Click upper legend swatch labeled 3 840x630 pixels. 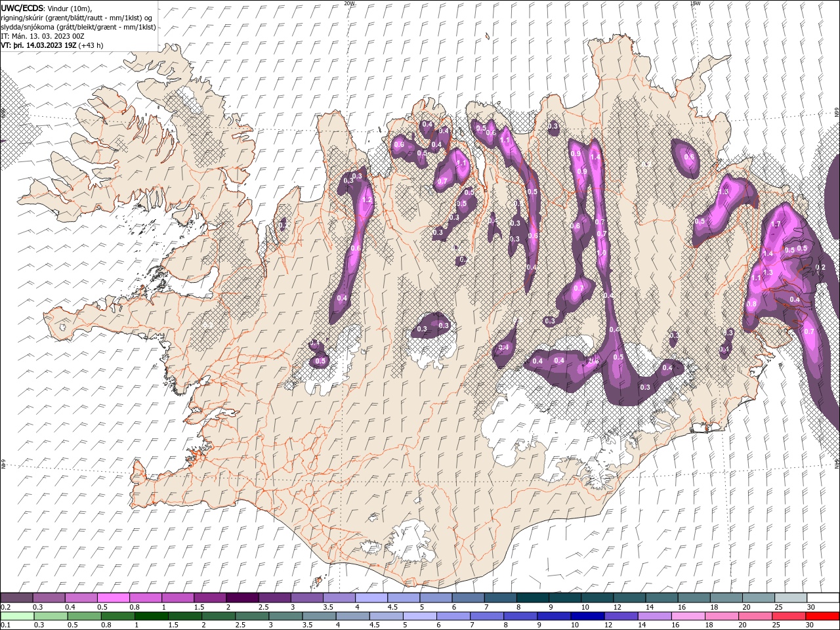pyautogui.click(x=306, y=598)
